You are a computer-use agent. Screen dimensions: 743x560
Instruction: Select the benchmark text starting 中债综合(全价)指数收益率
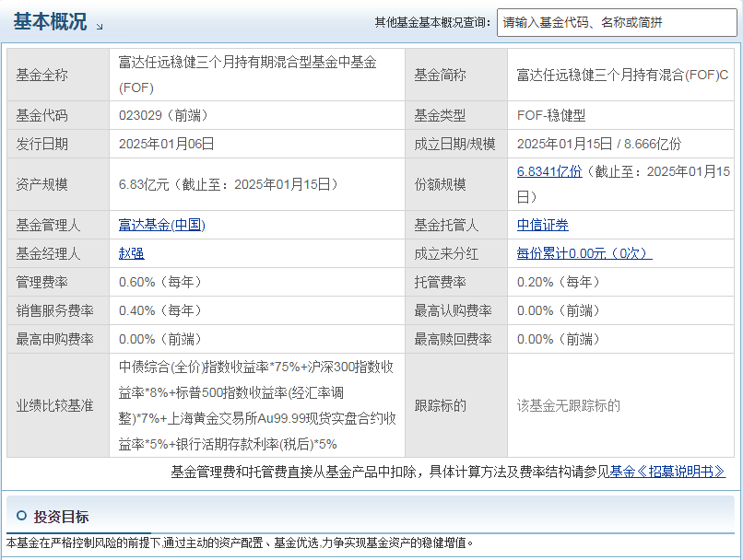click(257, 405)
